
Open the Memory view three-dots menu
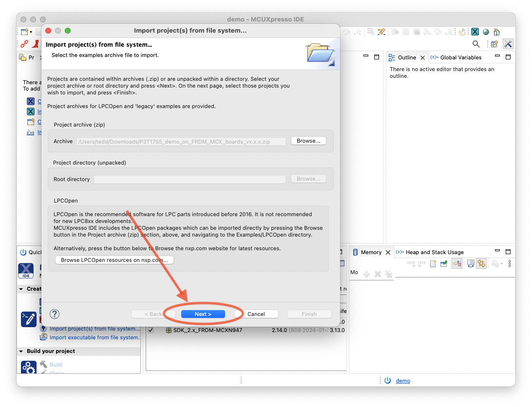pyautogui.click(x=510, y=263)
